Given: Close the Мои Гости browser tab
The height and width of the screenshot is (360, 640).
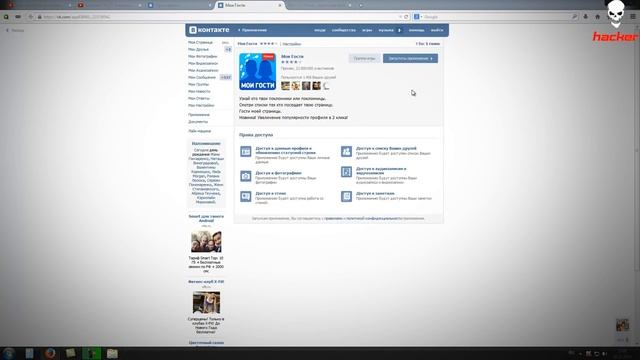Looking at the screenshot, I should point(280,5).
